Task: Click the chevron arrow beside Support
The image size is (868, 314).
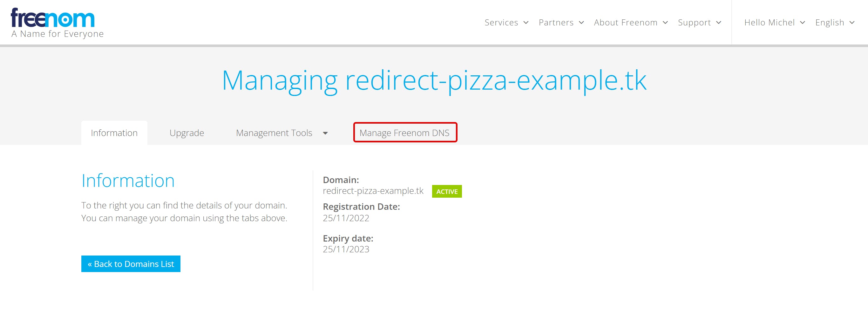Action: pos(719,23)
